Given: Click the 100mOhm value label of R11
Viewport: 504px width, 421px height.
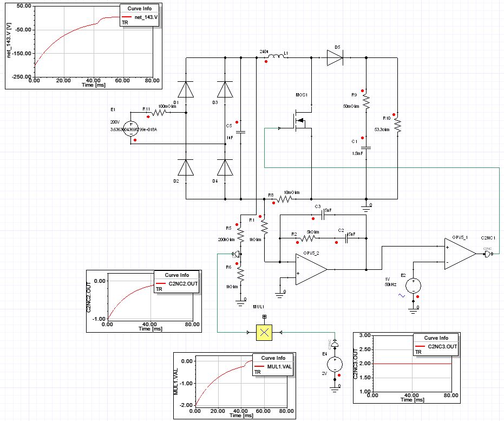Looking at the screenshot, I should (167, 106).
